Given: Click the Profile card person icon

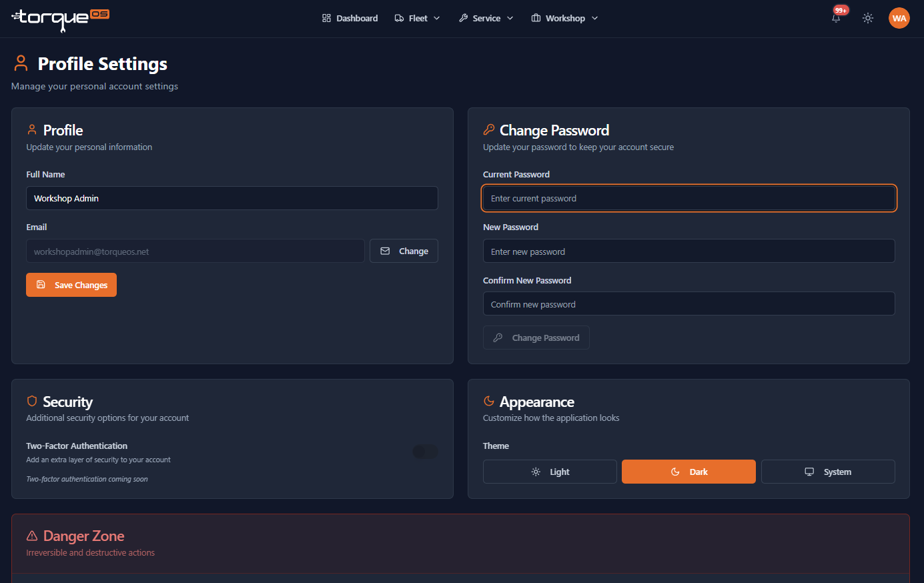Looking at the screenshot, I should 31,129.
